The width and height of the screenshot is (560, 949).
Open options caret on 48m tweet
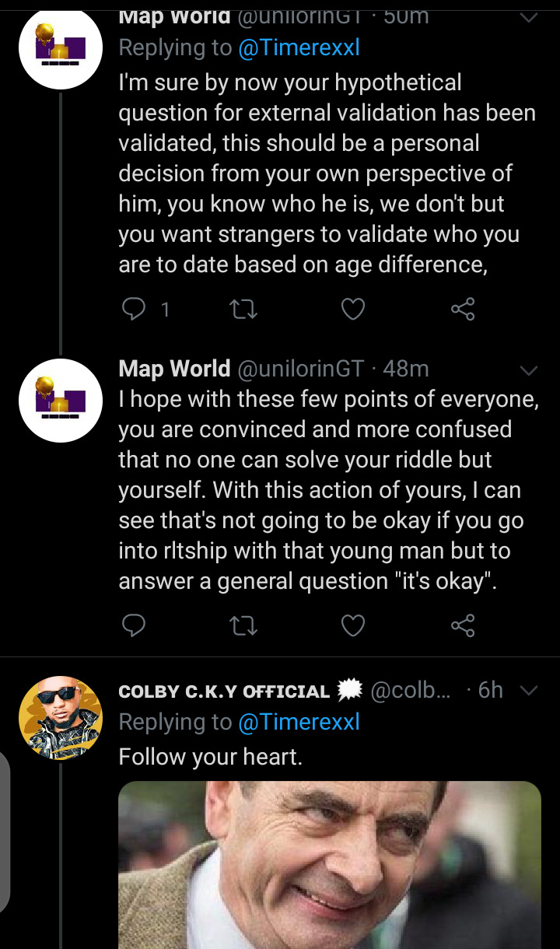tap(528, 369)
